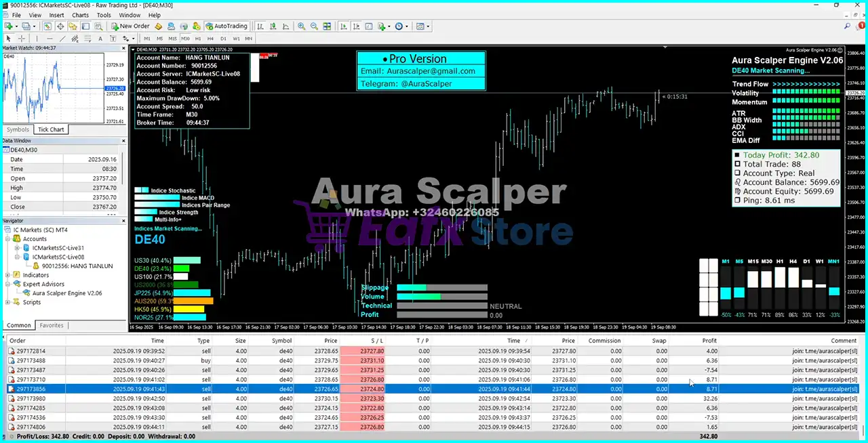Select the Trendline drawing tool
The height and width of the screenshot is (443, 868).
[x=62, y=39]
